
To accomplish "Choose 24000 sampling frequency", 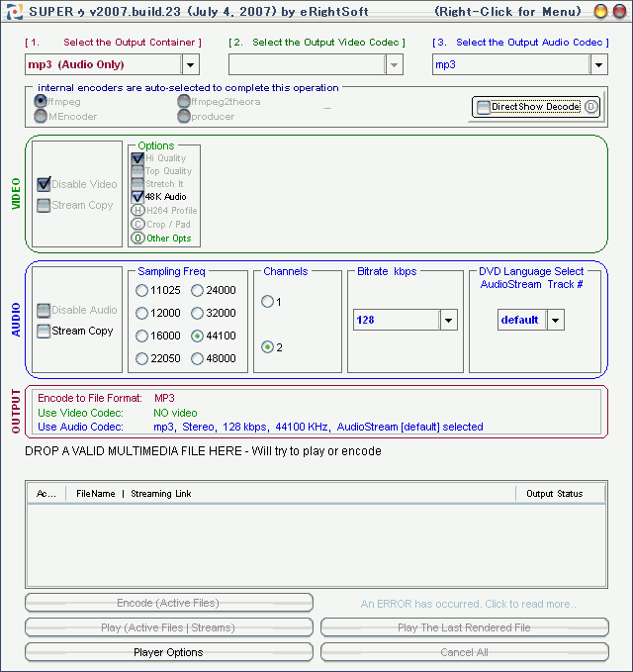I will 197,291.
